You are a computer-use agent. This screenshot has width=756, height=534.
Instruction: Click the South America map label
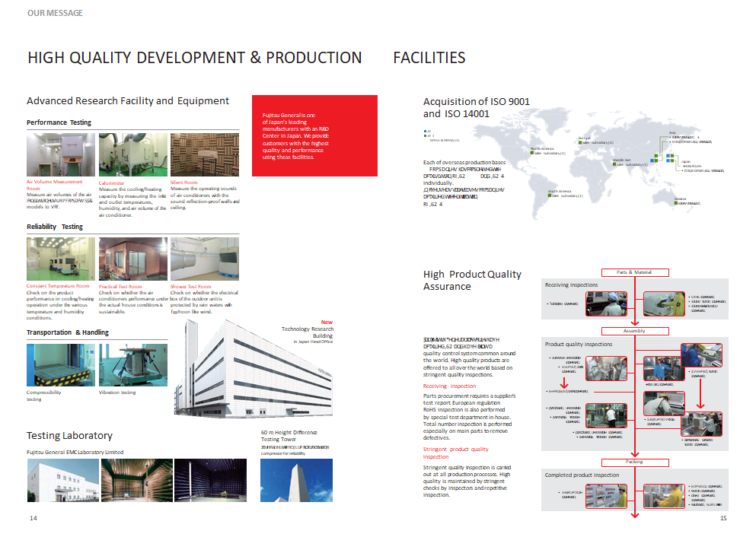(560, 192)
